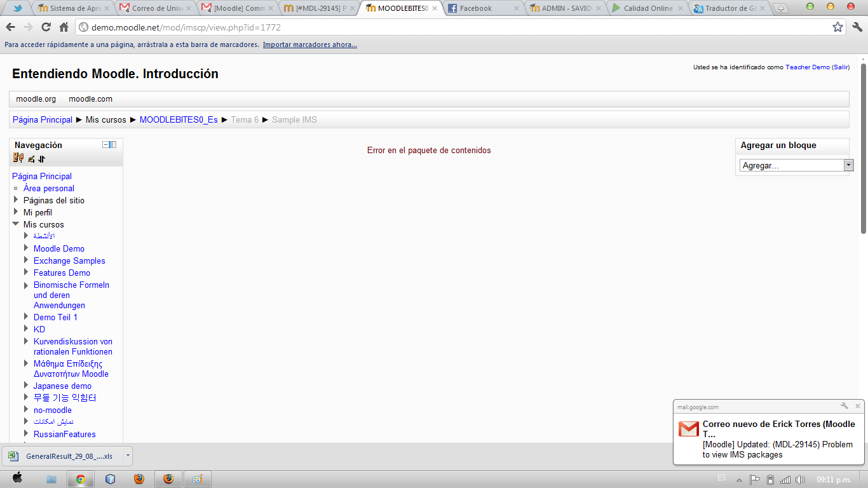Open the RussianFeatures course link
Viewport: 868px width, 488px height.
pyautogui.click(x=65, y=434)
